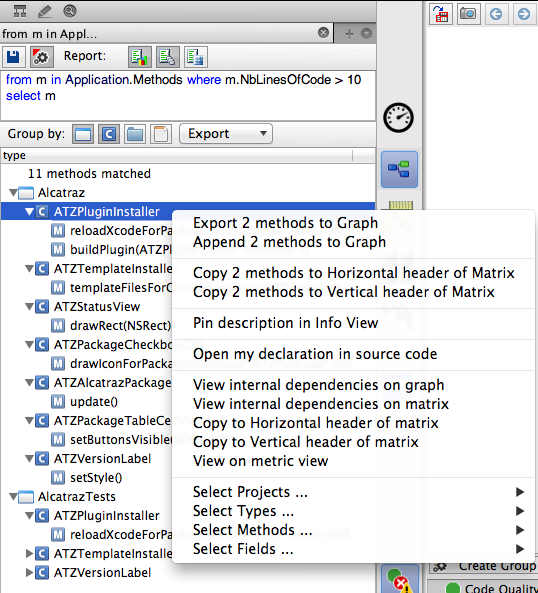Collapse the selected ATZPluginInstaller class node
Screen dimensions: 538x593
click(29, 212)
